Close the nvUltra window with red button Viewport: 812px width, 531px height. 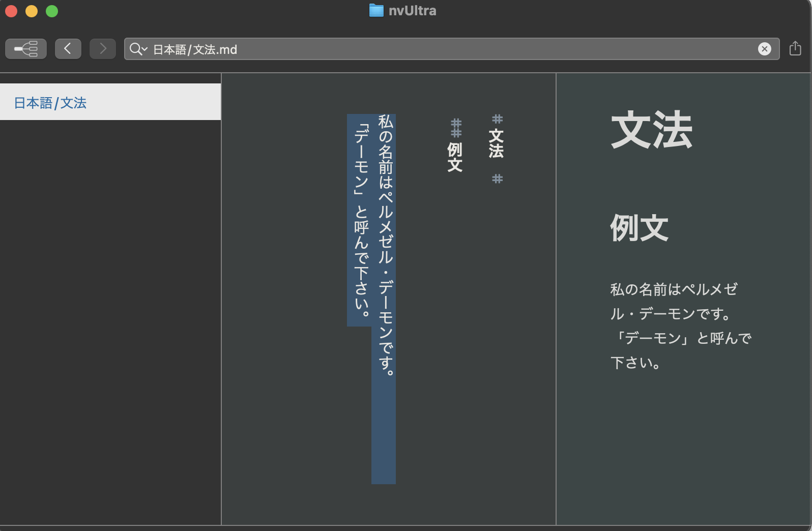pos(11,11)
